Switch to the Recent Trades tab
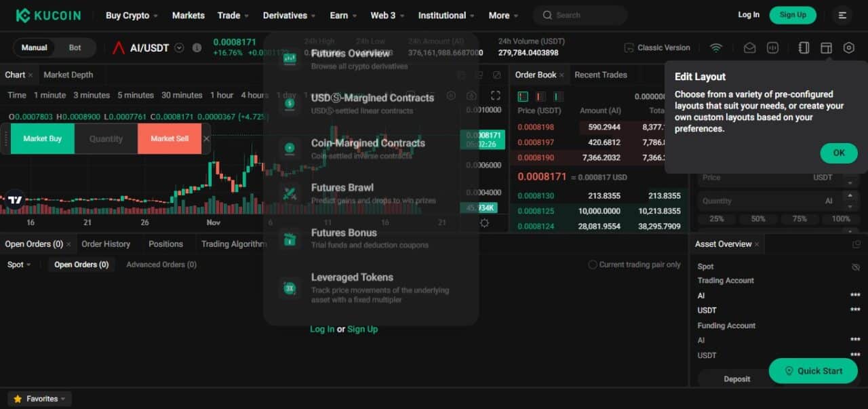 [x=601, y=75]
